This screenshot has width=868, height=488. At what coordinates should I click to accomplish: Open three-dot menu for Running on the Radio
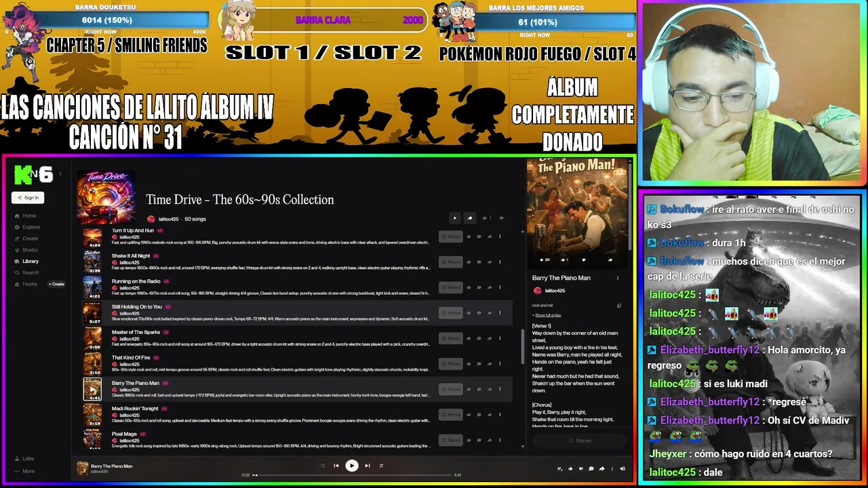tap(500, 287)
